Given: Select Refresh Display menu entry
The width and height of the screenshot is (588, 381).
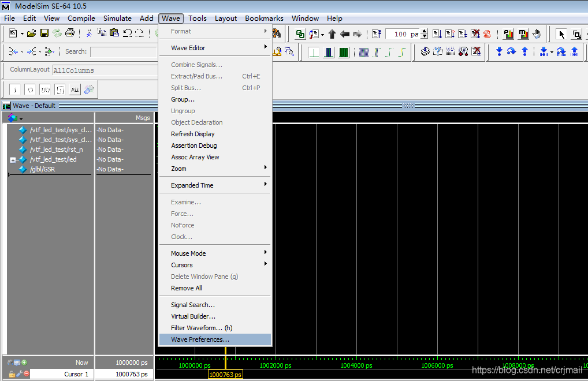Looking at the screenshot, I should (x=215, y=134).
